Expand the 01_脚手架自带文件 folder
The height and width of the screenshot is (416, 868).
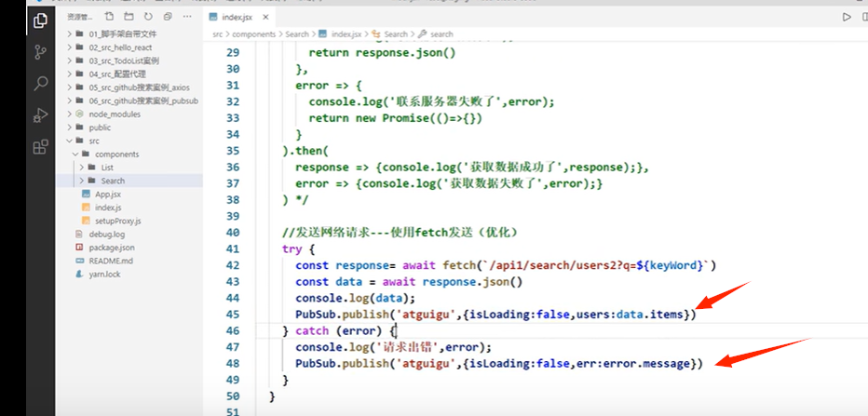click(x=69, y=34)
